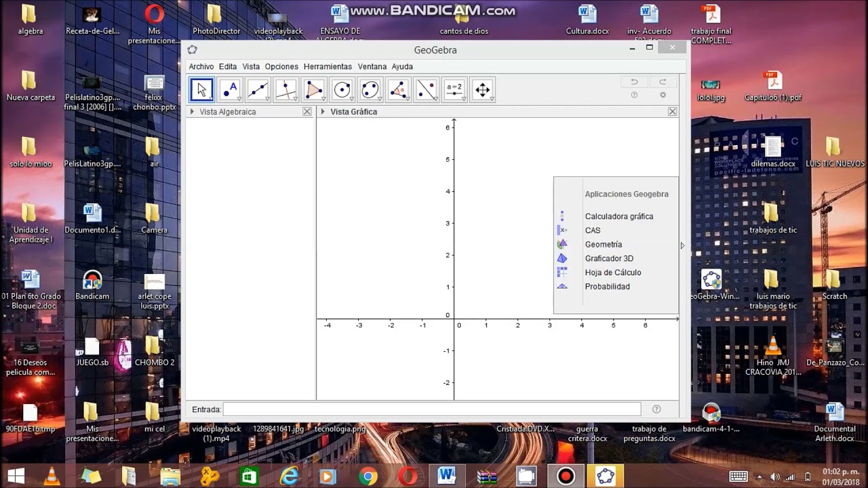Open Internet Explorer from the taskbar
Image resolution: width=868 pixels, height=488 pixels.
tap(290, 476)
